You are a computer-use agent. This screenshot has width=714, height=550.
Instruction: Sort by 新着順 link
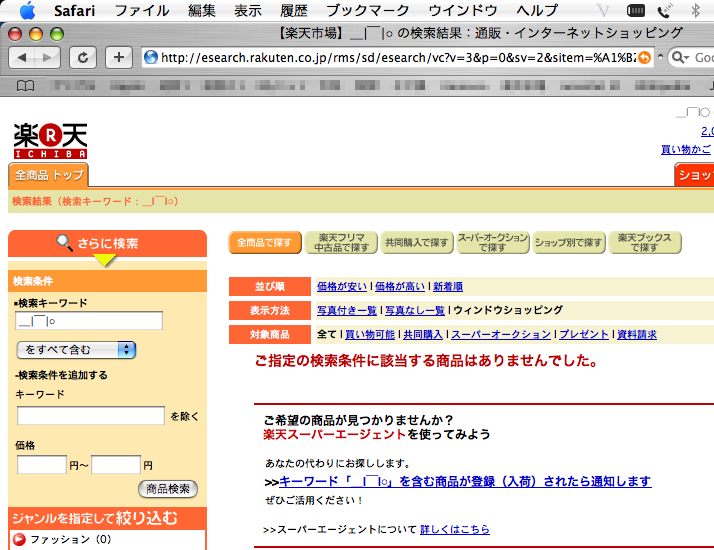pos(448,286)
